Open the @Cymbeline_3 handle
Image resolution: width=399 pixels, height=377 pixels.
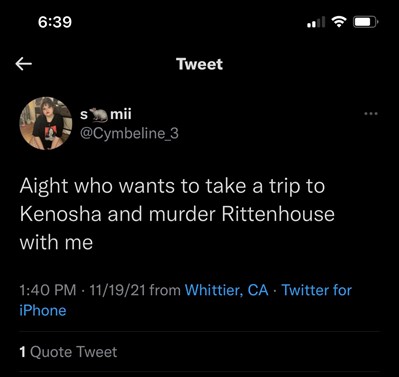point(129,134)
